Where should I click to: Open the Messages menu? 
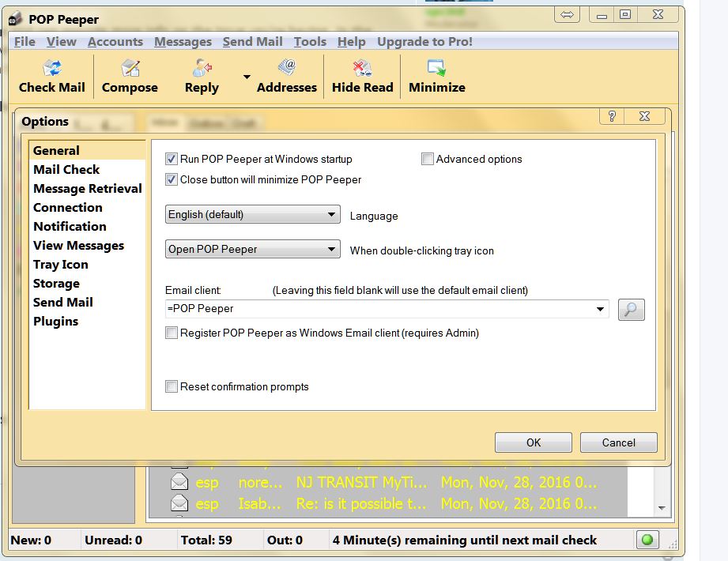pyautogui.click(x=183, y=42)
